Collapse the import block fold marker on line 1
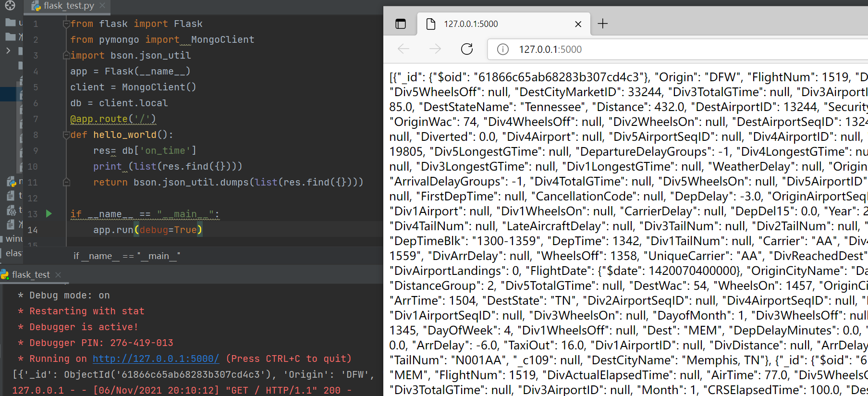The width and height of the screenshot is (868, 396). [x=66, y=24]
